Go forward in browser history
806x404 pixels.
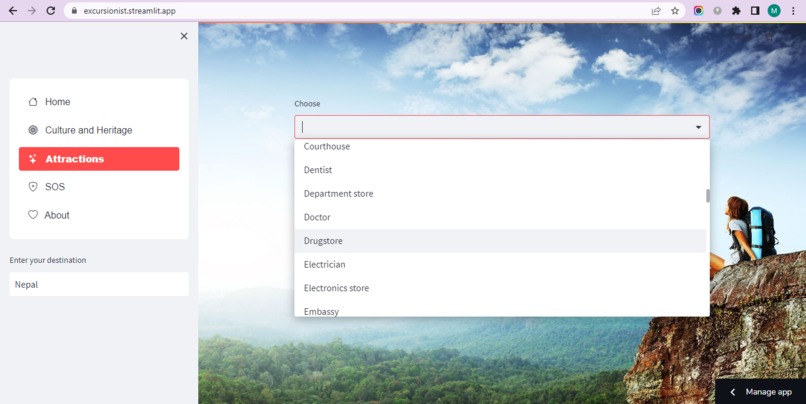(32, 11)
